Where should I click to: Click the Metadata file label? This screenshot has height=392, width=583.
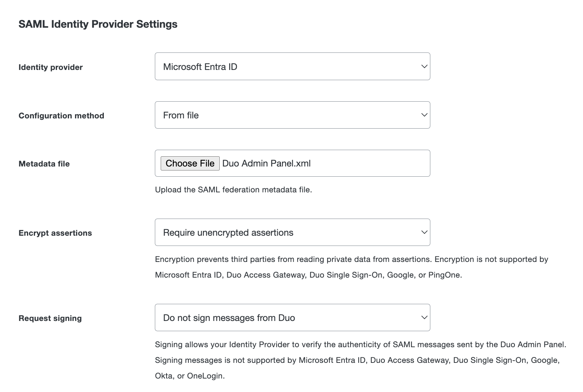point(44,164)
